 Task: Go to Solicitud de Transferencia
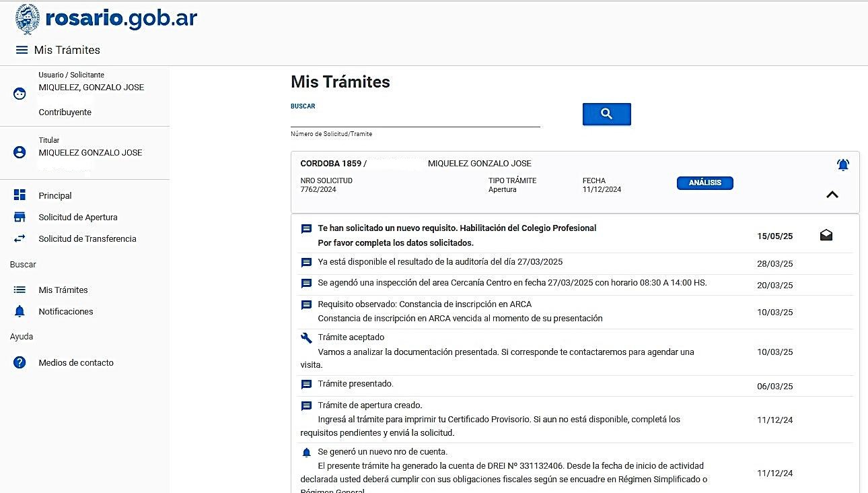click(x=87, y=239)
